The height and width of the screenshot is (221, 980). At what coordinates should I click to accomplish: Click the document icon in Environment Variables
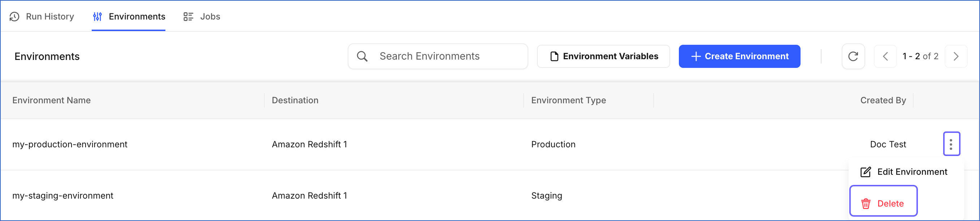click(x=554, y=56)
